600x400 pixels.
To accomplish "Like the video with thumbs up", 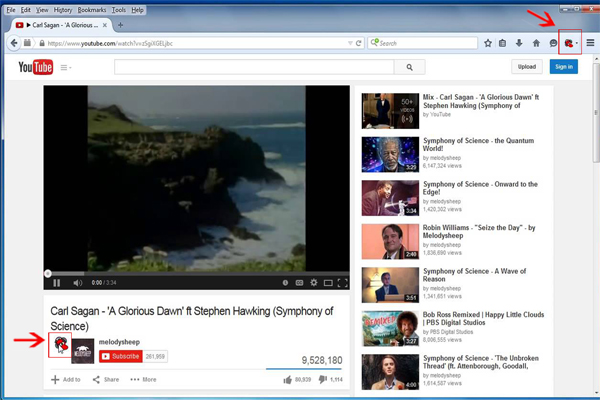I will coord(287,380).
